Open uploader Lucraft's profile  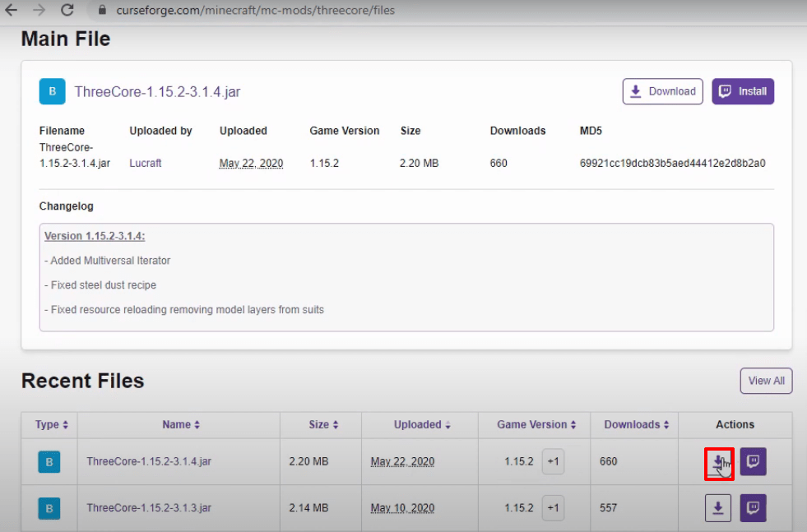tap(145, 163)
